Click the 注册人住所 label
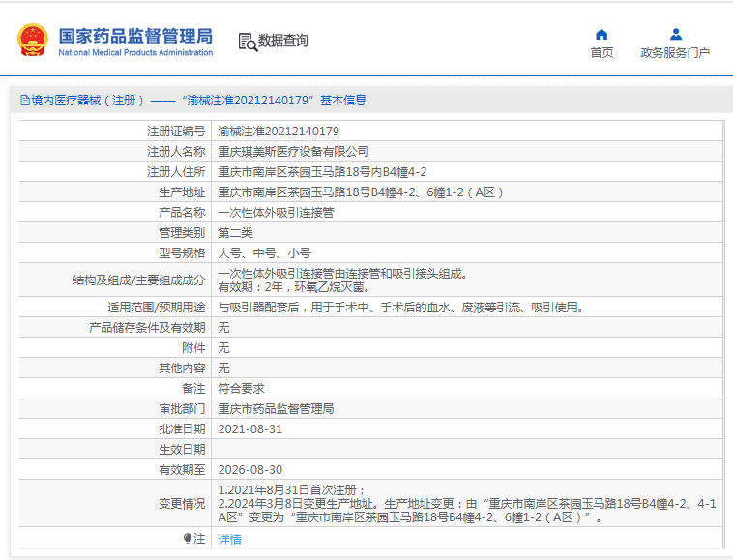The image size is (733, 560). 176,172
